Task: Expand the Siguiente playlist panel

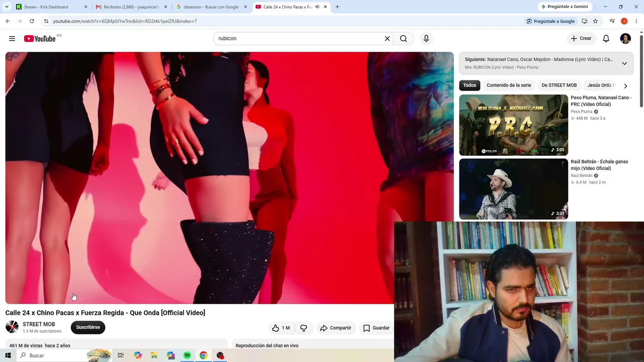Action: tap(624, 63)
